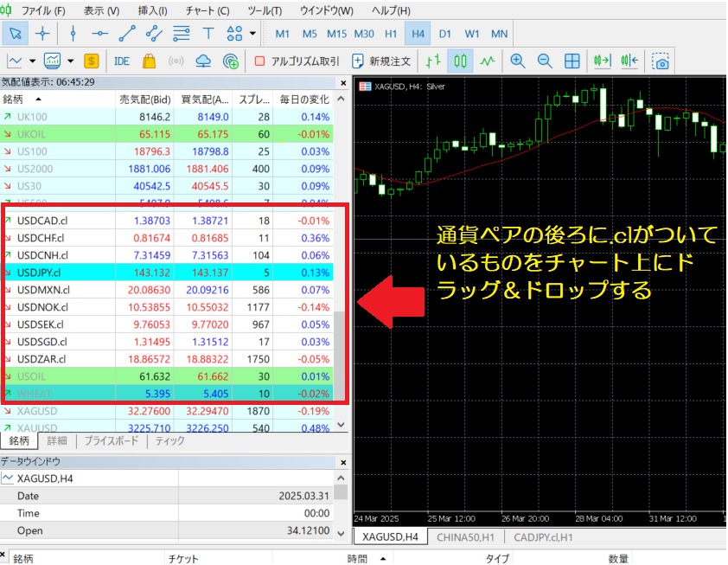Take a chart screenshot camera icon
The height and width of the screenshot is (565, 728).
click(661, 61)
